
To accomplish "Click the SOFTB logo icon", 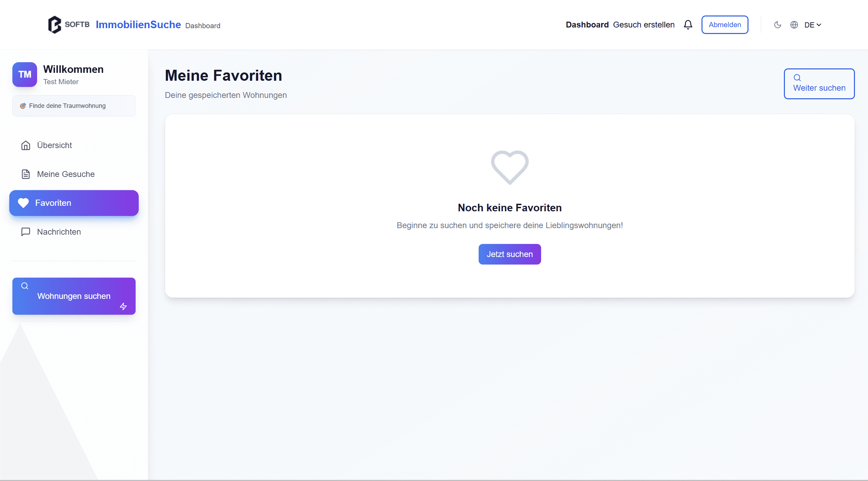I will point(55,25).
